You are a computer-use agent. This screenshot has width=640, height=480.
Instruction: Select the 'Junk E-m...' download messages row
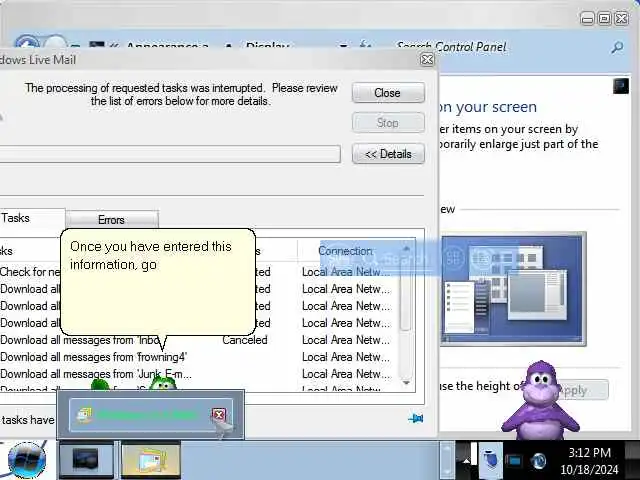96,374
